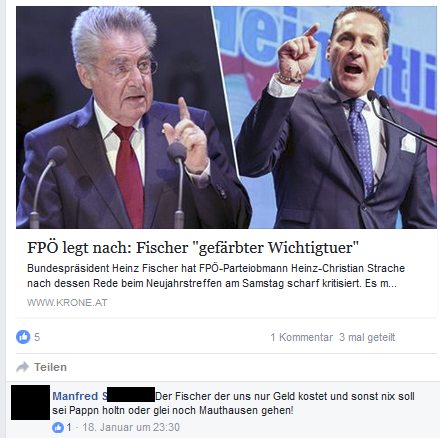Click the word 'Wichtigtuer' in the headline

[x=312, y=247]
